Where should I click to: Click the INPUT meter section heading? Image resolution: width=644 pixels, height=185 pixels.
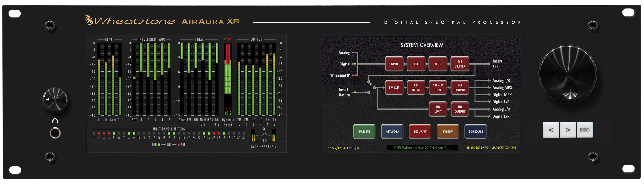pyautogui.click(x=109, y=39)
